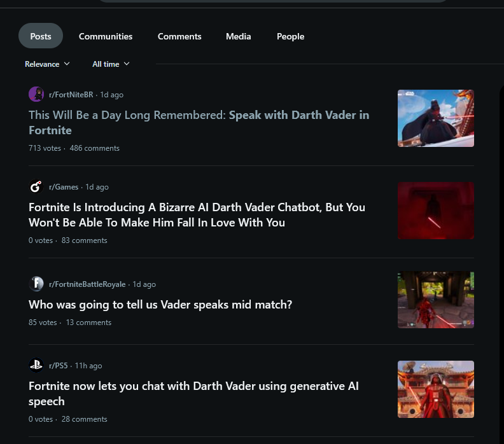
Task: Click the '83 comments' text
Action: coord(84,240)
